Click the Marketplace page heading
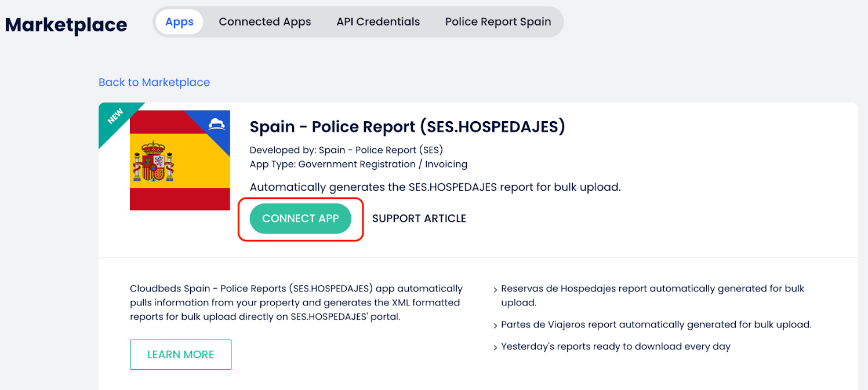 66,25
